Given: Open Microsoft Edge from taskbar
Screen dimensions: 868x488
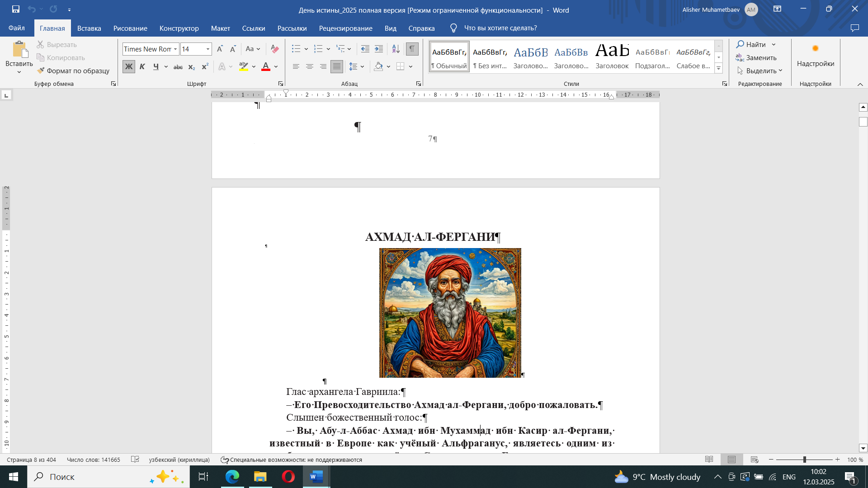Looking at the screenshot, I should (232, 477).
